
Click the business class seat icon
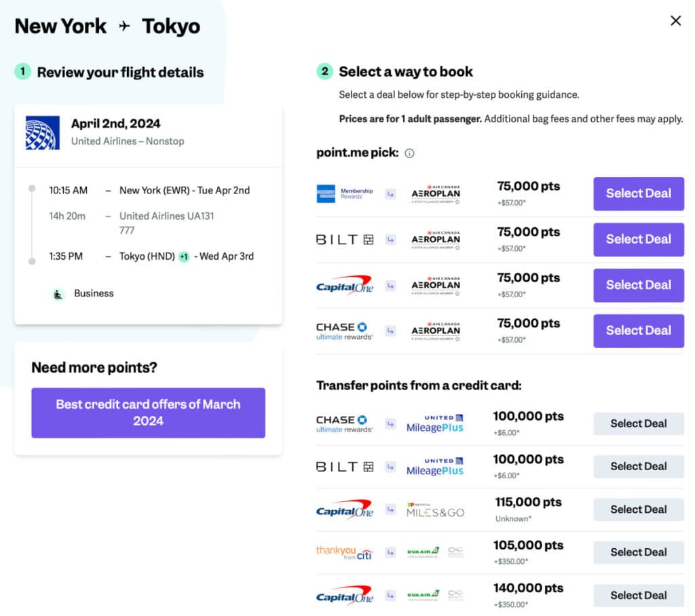point(58,294)
